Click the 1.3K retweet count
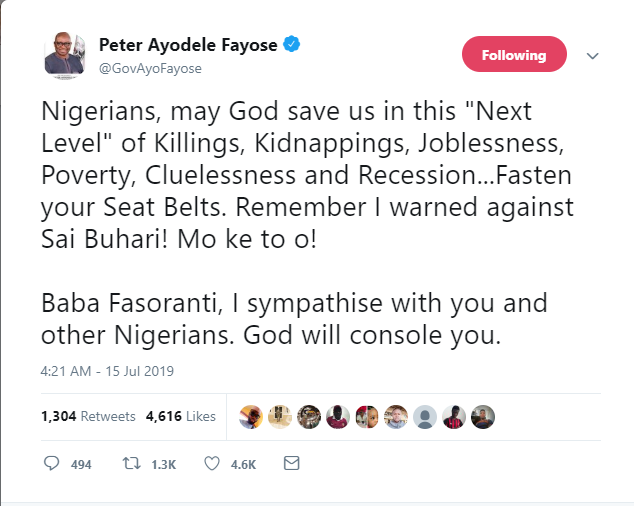Viewport: 634px width, 506px height. pos(162,465)
